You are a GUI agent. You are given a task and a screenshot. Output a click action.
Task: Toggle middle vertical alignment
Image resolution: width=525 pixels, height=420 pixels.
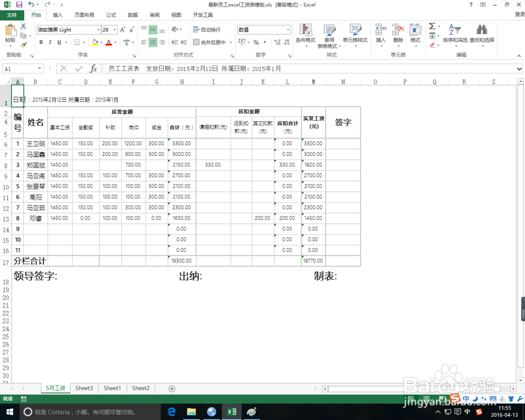point(153,30)
